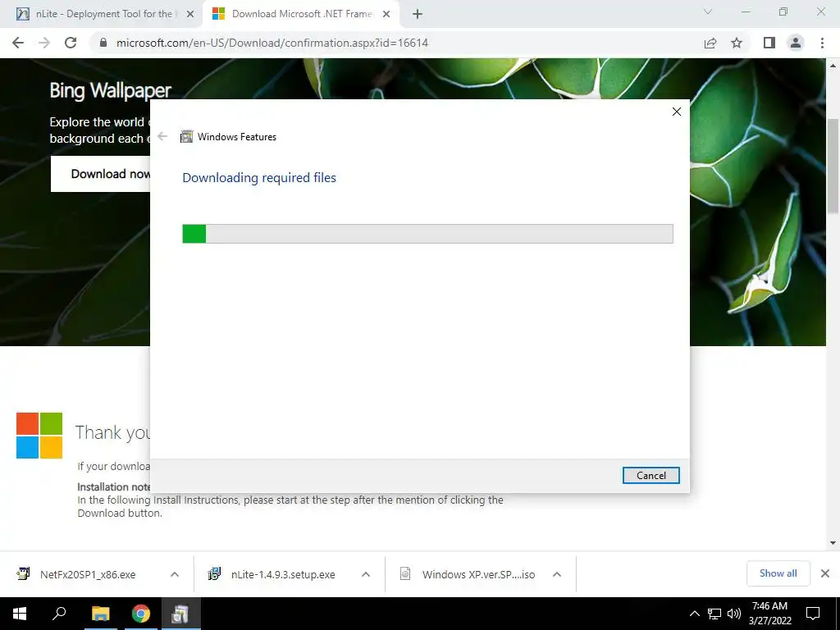Click the 'Downloading required files' heading
The height and width of the screenshot is (630, 840).
point(259,177)
